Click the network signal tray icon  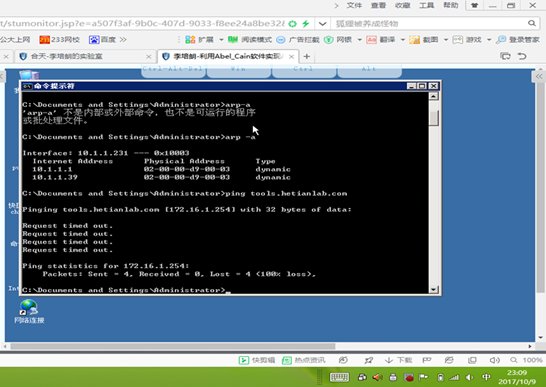(x=454, y=377)
